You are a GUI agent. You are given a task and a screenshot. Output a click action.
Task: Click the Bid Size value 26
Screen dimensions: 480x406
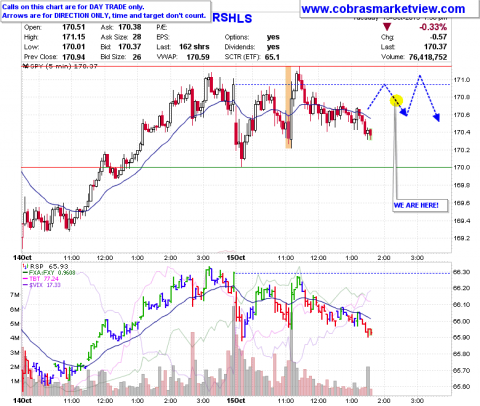click(137, 57)
